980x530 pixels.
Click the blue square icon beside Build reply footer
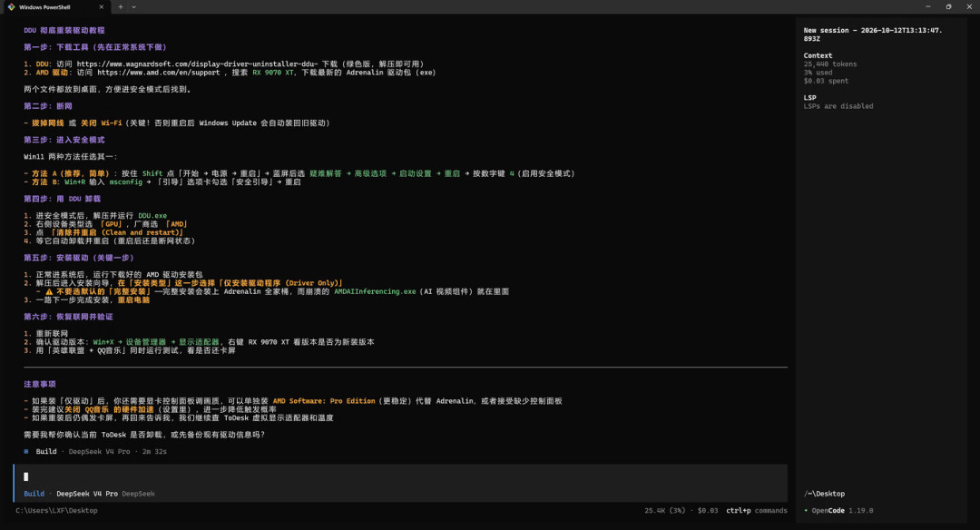coord(26,451)
